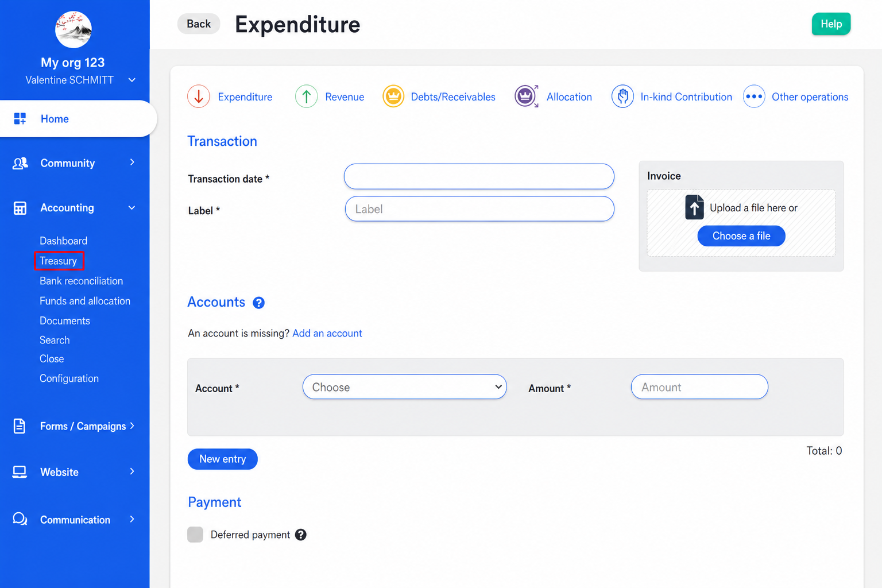Focus the Transaction date field
Viewport: 882px width, 588px height.
[x=479, y=176]
